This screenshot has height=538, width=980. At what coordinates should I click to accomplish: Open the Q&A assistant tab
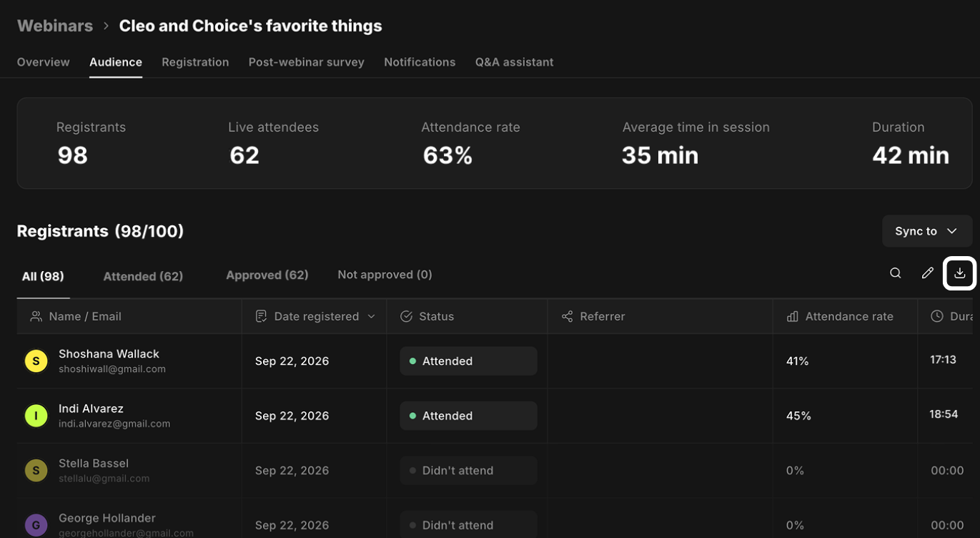[x=514, y=62]
